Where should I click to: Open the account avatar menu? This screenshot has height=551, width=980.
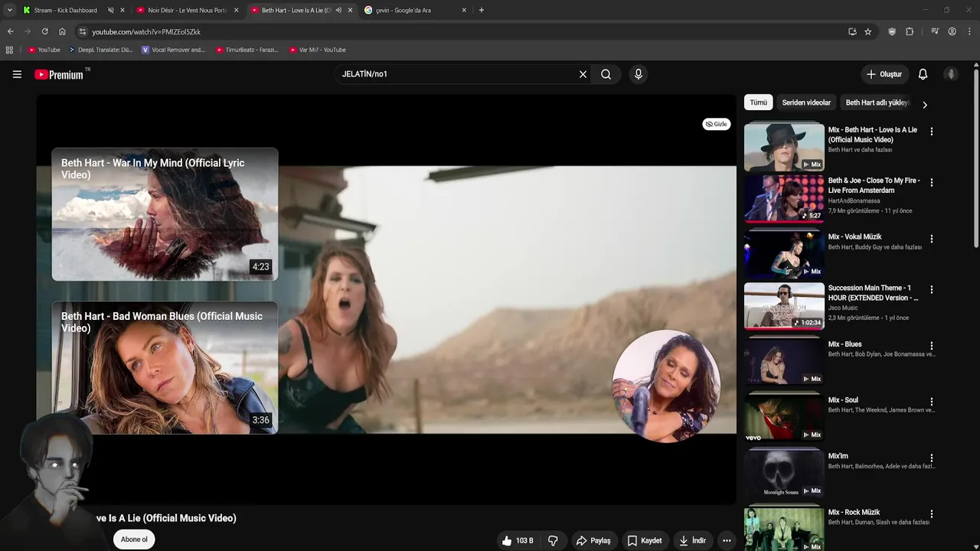coord(951,74)
